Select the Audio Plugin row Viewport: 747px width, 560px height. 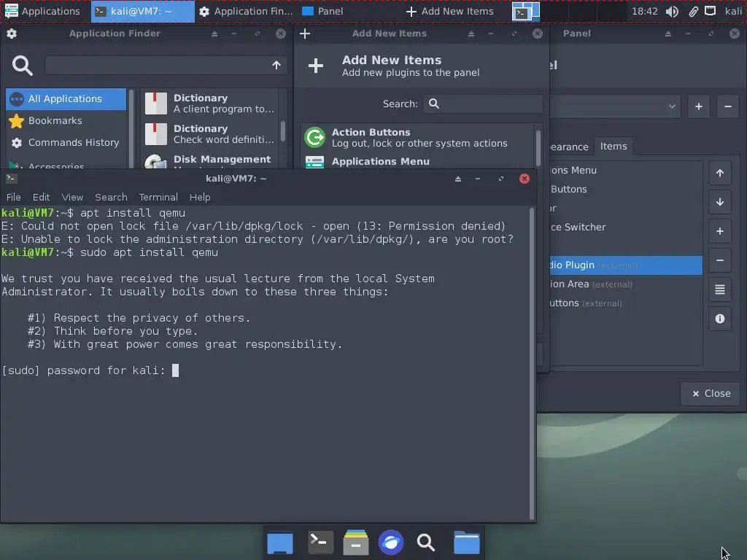point(625,265)
